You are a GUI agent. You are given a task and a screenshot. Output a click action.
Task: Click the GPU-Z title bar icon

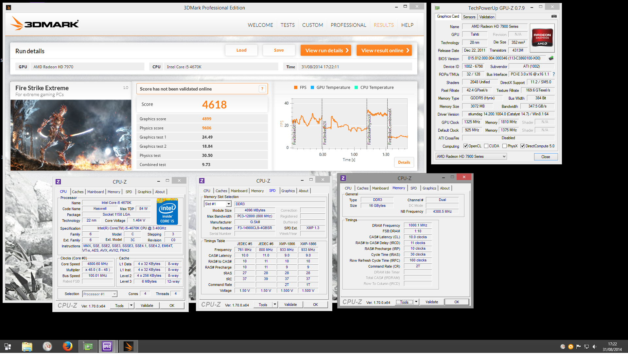click(x=437, y=8)
